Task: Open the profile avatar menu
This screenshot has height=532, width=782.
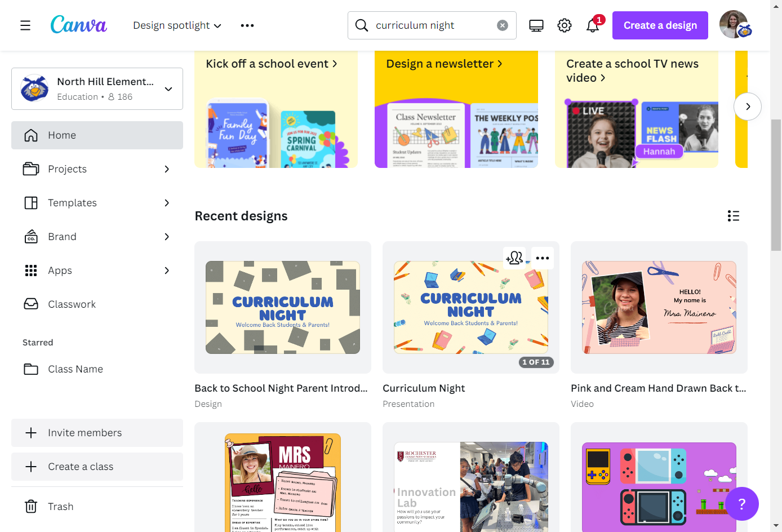Action: click(x=735, y=25)
